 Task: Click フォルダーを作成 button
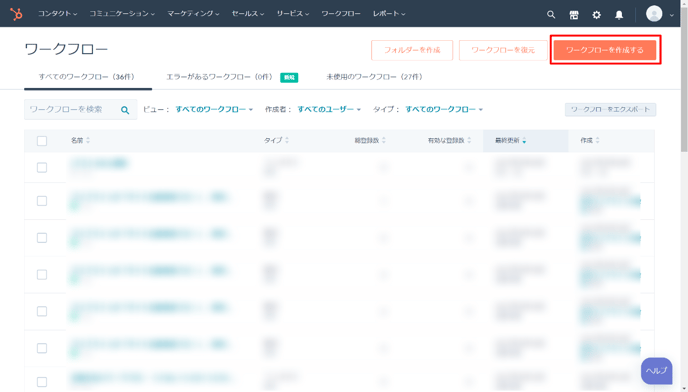click(x=412, y=50)
